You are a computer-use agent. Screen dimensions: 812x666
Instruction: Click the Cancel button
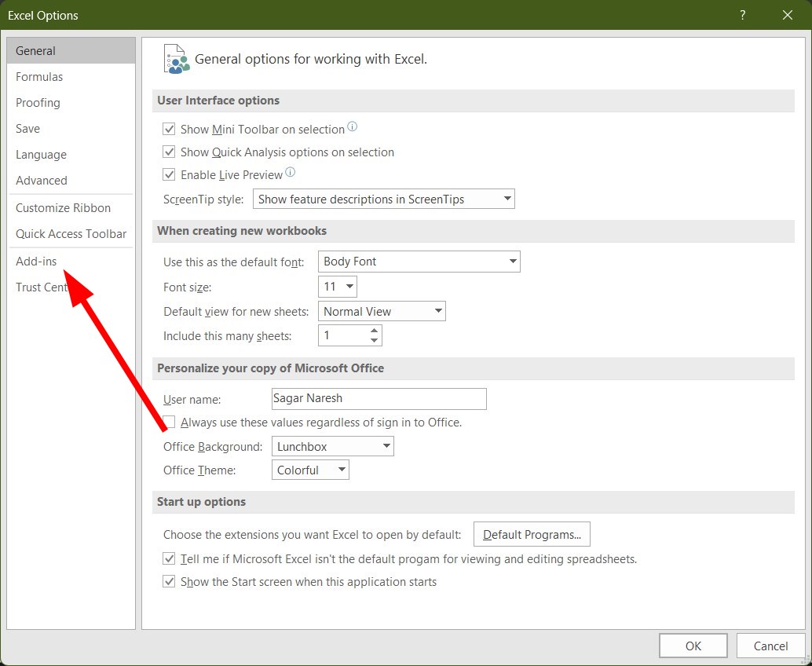[770, 646]
